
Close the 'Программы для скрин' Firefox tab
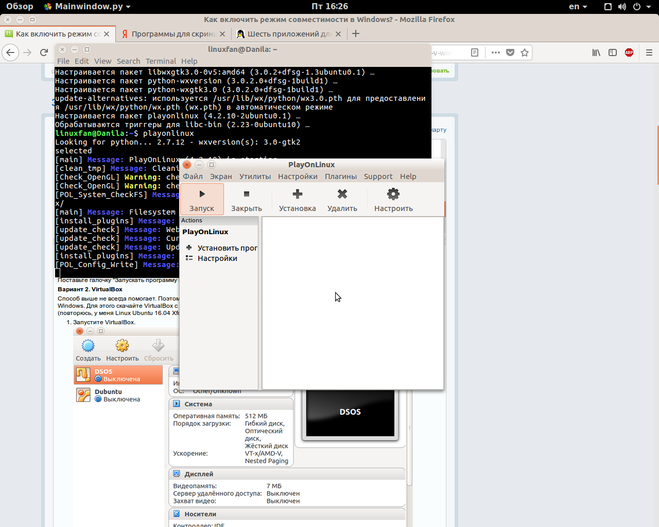222,34
